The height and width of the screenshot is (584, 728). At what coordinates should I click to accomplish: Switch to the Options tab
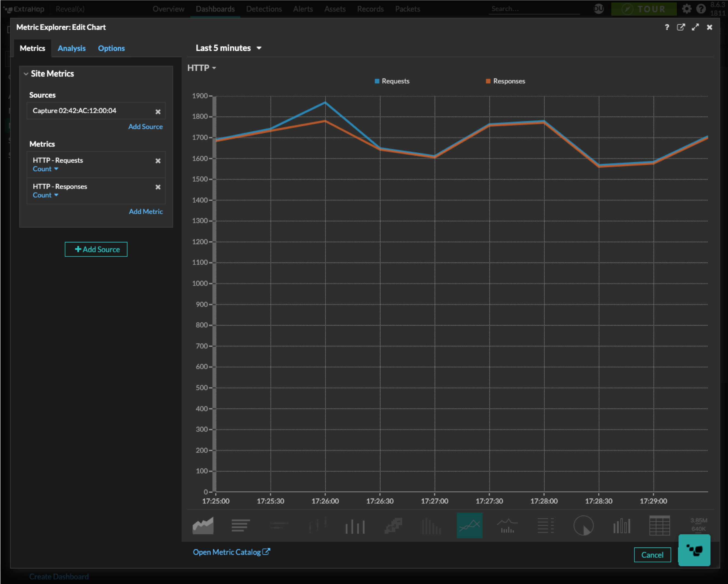111,48
